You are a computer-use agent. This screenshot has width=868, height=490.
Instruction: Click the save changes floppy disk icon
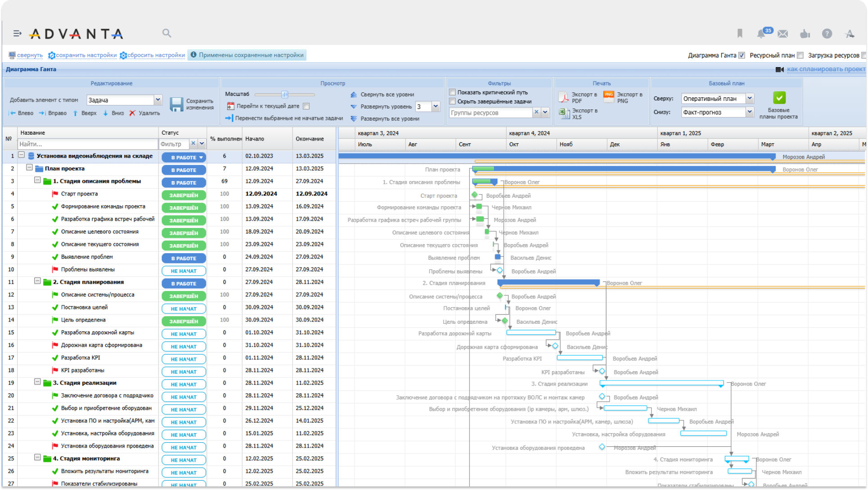point(176,104)
